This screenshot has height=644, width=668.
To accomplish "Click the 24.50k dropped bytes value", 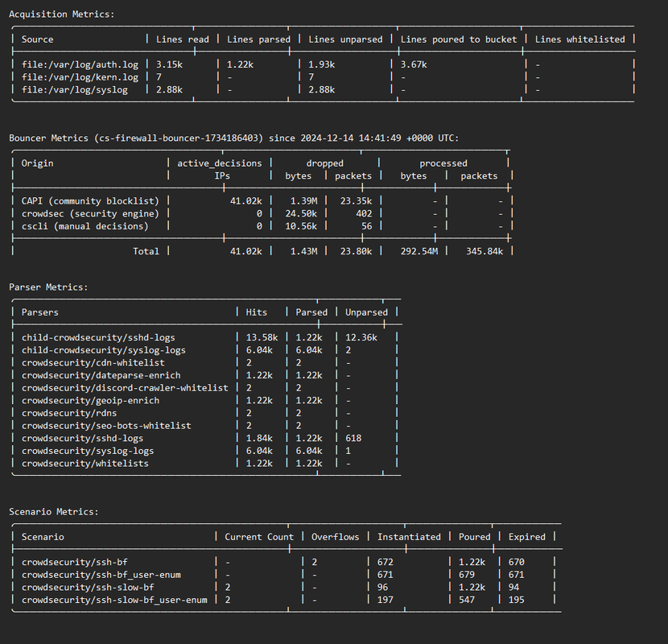I will tap(301, 213).
